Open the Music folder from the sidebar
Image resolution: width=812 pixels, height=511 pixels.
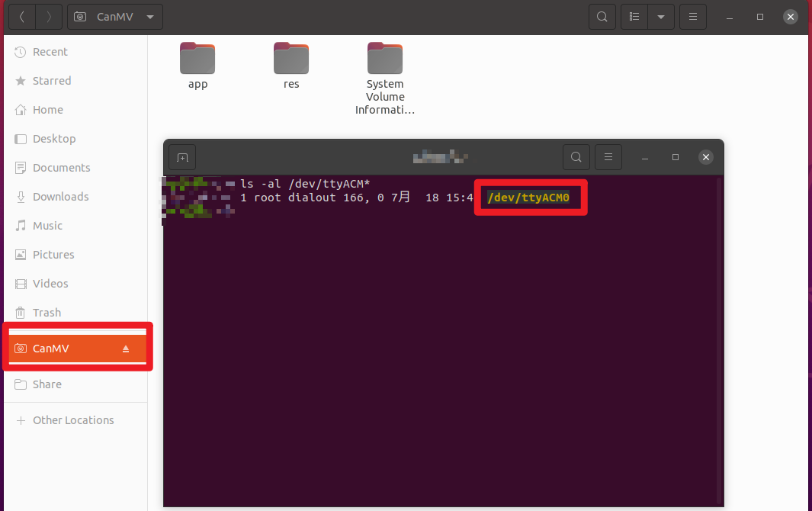(47, 225)
